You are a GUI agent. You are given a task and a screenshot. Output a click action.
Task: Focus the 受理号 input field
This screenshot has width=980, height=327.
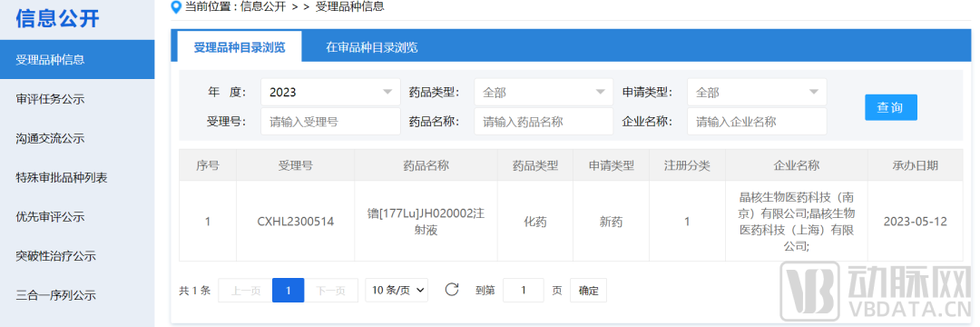pos(330,122)
